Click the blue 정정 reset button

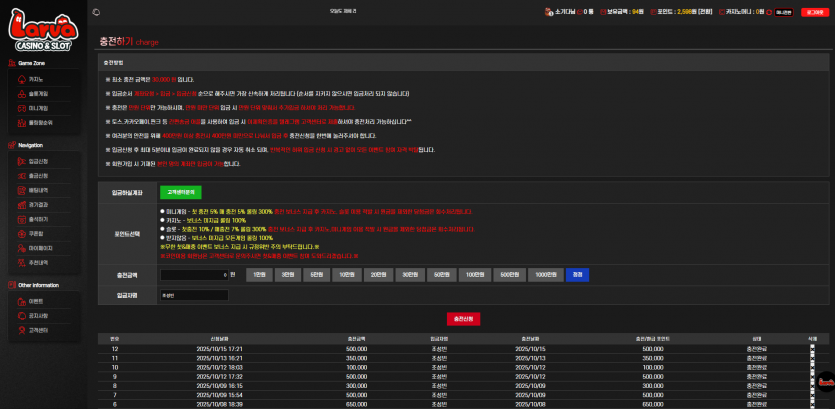(x=577, y=275)
